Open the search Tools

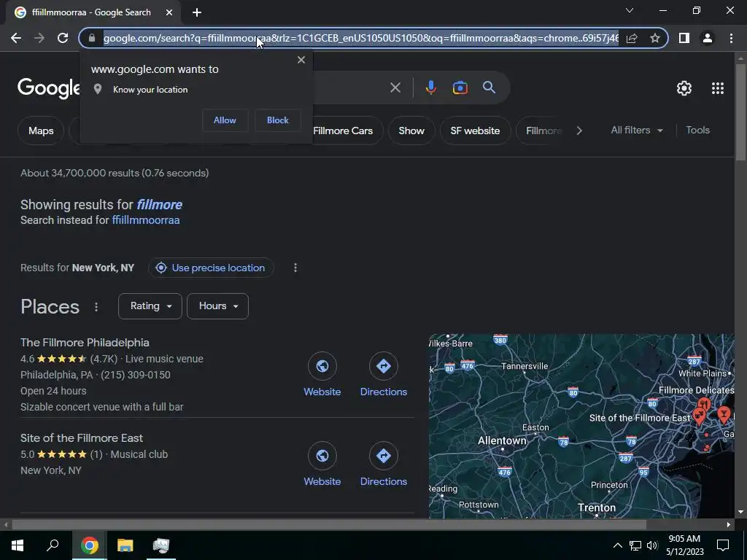tap(698, 130)
